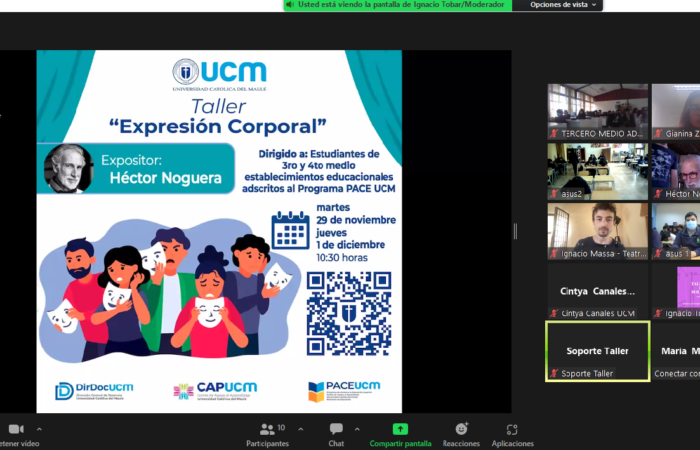Click the muted mic icon on the Gianina Z tile
The width and height of the screenshot is (700, 450).
tap(658, 133)
